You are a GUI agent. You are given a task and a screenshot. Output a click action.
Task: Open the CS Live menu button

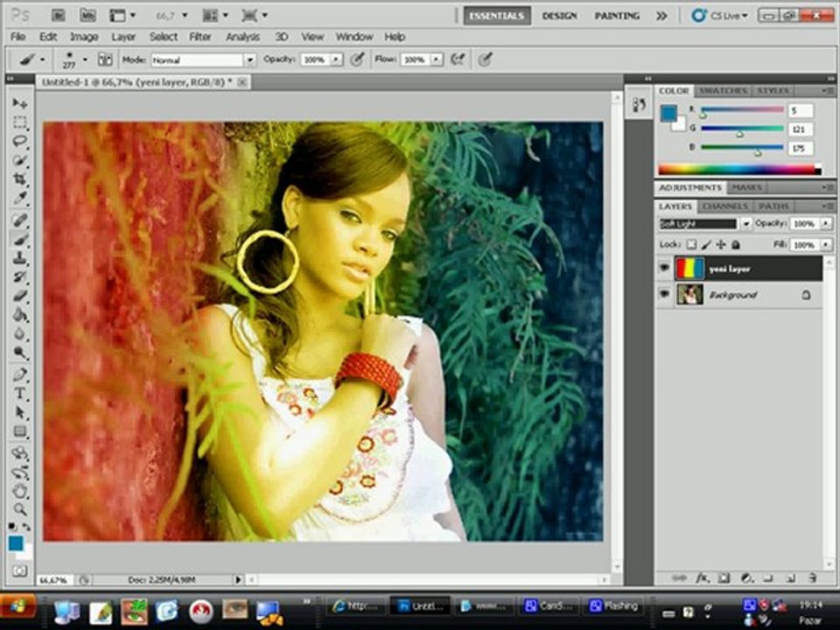719,16
